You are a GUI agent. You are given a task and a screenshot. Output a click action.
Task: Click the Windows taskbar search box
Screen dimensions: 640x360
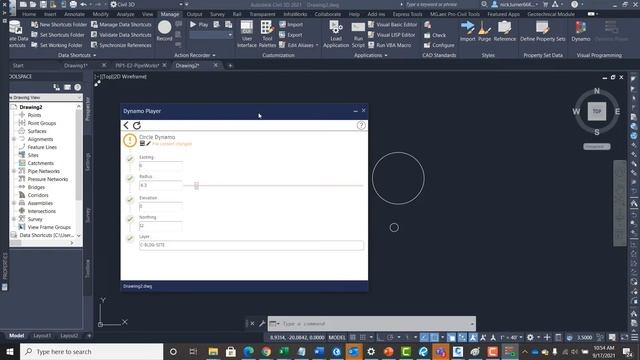coord(91,351)
